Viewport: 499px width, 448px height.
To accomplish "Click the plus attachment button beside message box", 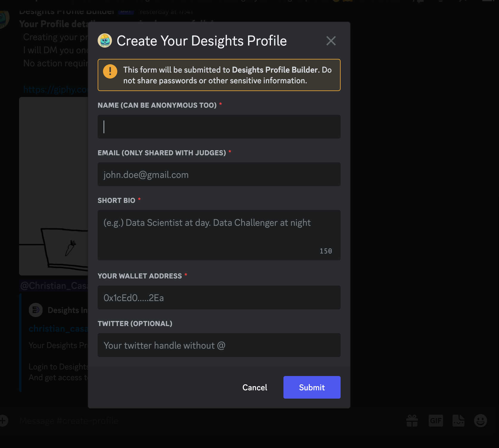I will click(3, 421).
